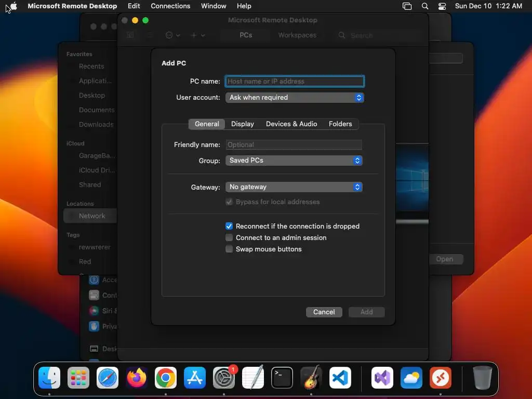The width and height of the screenshot is (532, 399).
Task: Open System Settings from the Dock
Action: pos(224,378)
